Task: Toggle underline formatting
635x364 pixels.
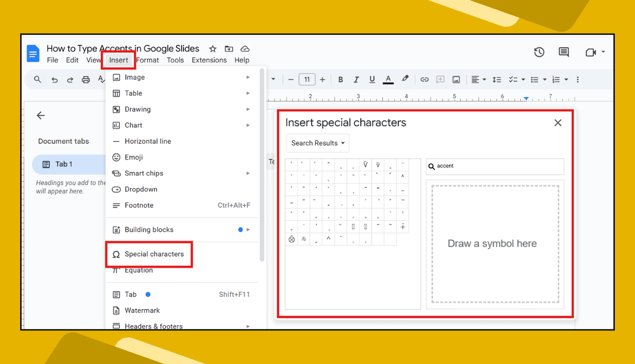Action: [x=372, y=79]
